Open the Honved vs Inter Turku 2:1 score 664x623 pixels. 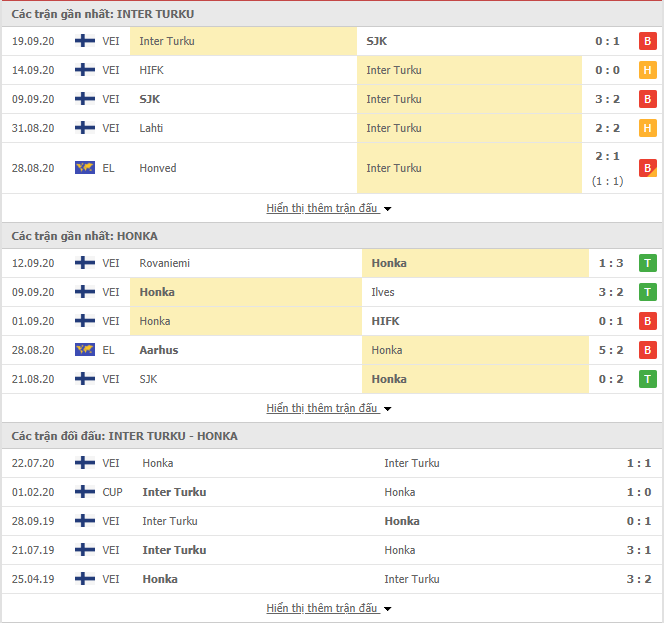coord(611,158)
